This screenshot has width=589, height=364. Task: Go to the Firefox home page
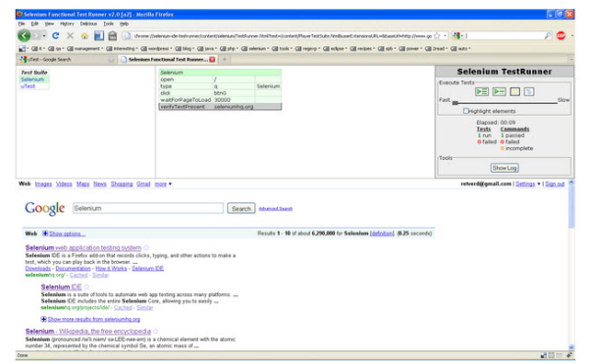click(x=84, y=35)
